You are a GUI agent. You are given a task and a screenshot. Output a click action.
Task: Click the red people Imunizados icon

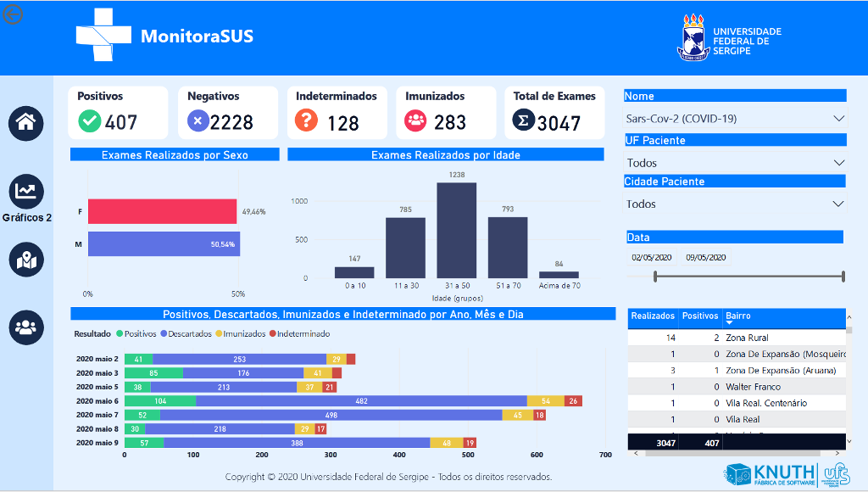[x=415, y=120]
